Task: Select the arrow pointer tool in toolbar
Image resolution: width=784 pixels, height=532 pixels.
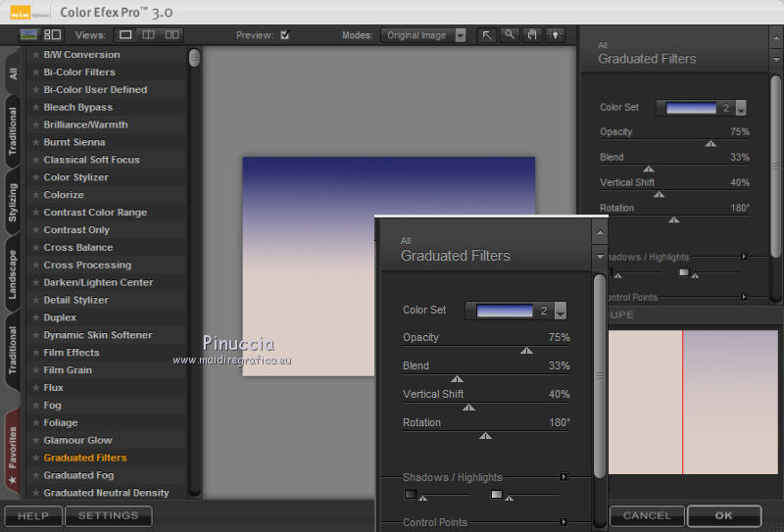Action: 486,35
